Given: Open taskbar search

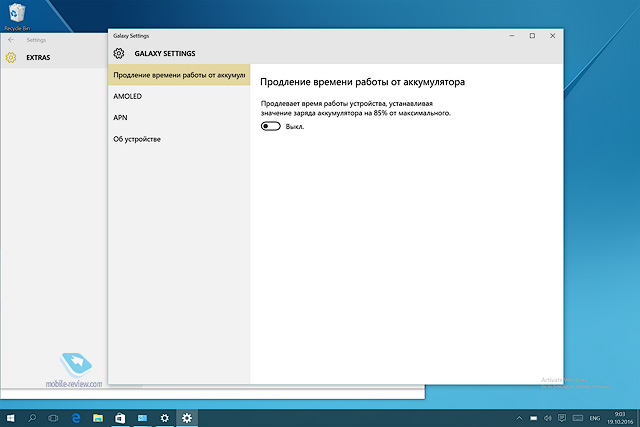Looking at the screenshot, I should click(32, 418).
